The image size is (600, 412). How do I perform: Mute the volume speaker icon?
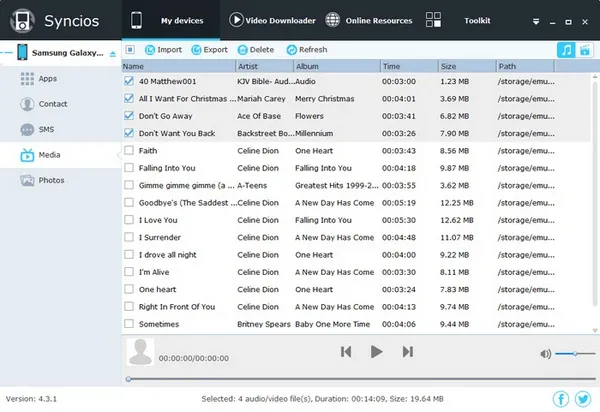click(x=545, y=354)
